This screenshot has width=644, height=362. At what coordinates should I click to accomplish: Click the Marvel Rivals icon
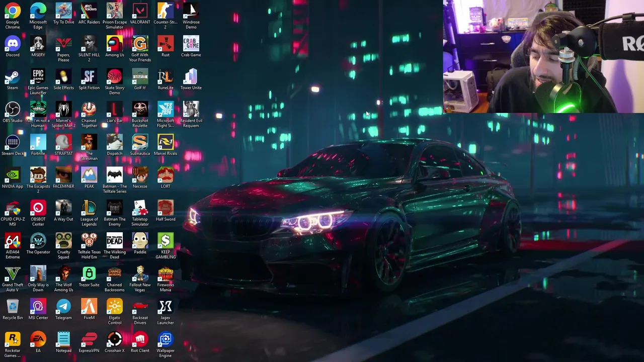pos(166,142)
